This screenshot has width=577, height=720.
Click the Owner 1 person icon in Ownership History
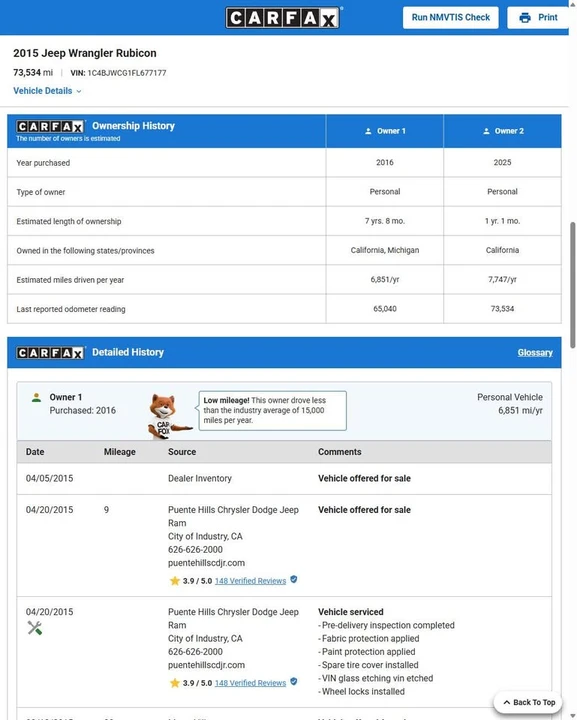point(368,131)
